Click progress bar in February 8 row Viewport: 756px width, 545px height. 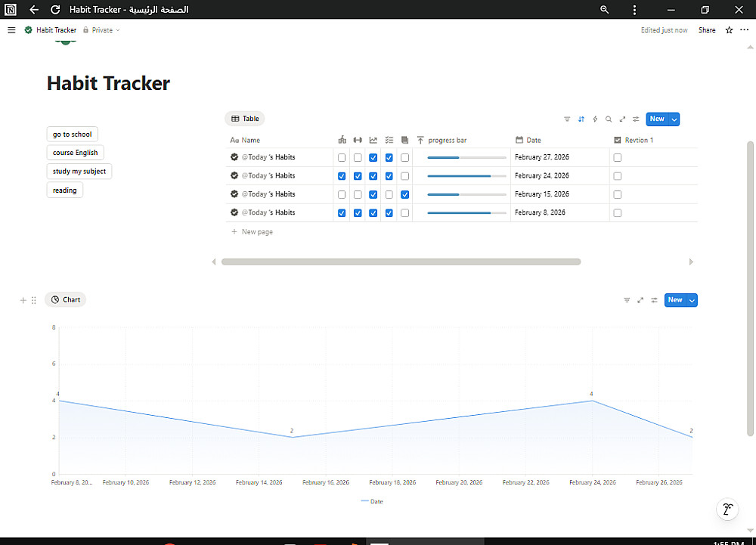pyautogui.click(x=466, y=212)
